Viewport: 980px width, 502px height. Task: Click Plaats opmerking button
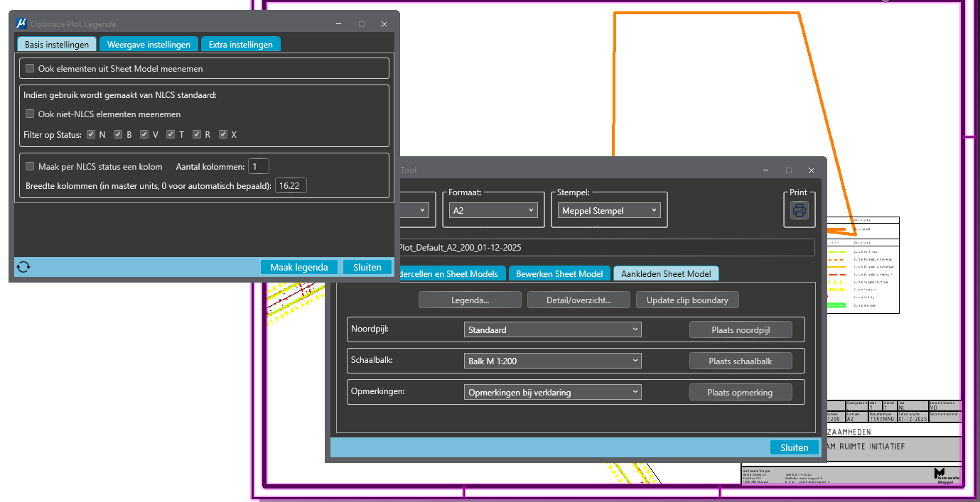pos(741,392)
